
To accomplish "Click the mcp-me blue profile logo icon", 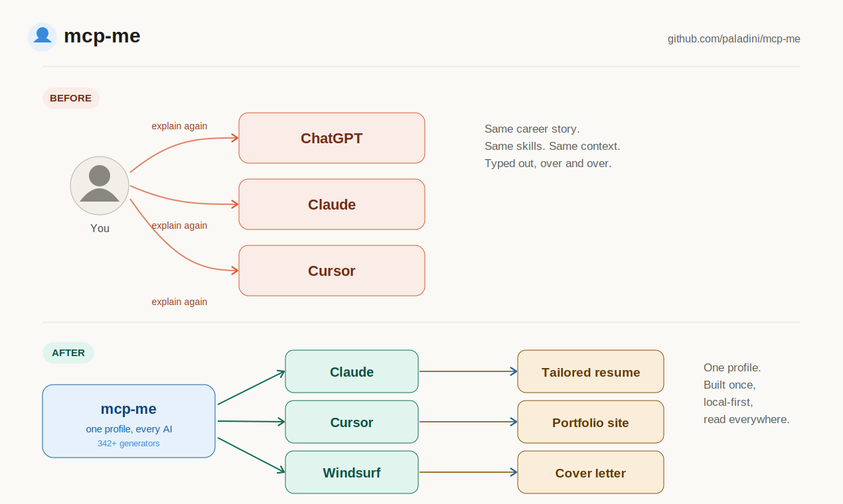I will (42, 36).
